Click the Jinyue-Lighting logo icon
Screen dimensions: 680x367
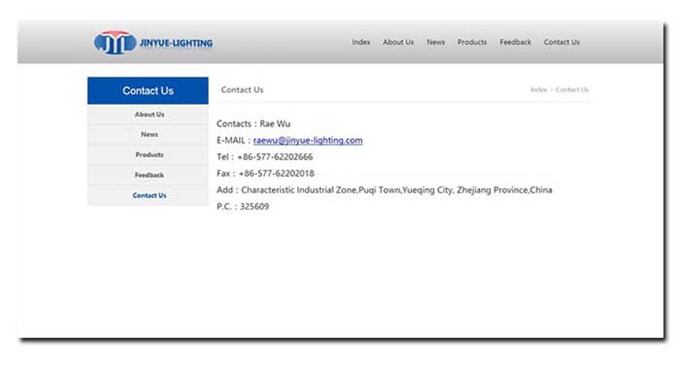pos(115,43)
